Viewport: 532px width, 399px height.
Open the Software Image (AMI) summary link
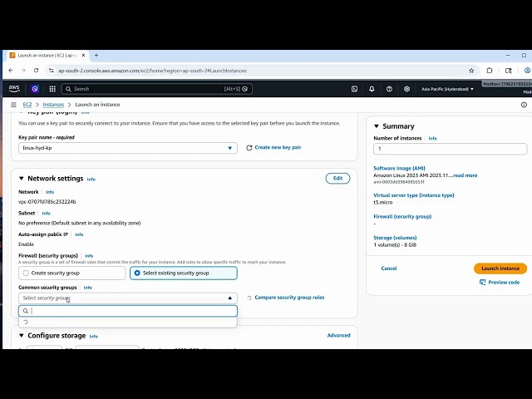pos(399,168)
